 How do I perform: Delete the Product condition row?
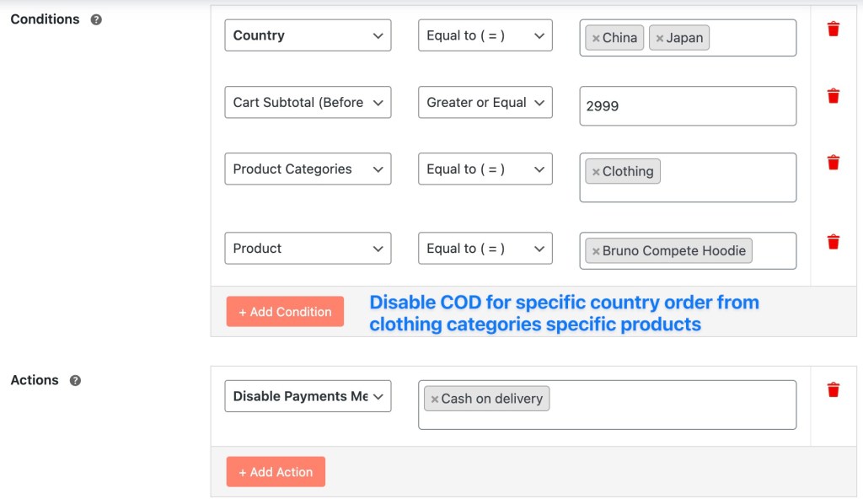point(834,242)
